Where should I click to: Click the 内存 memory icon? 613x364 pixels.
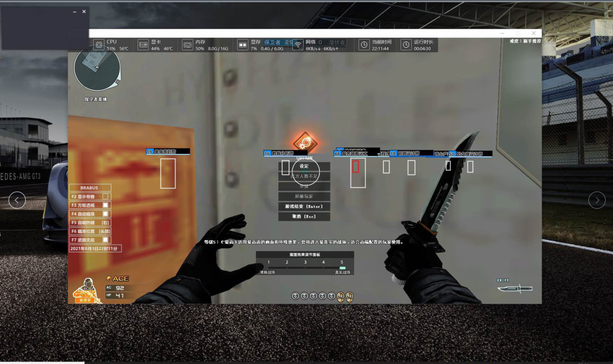pos(187,45)
